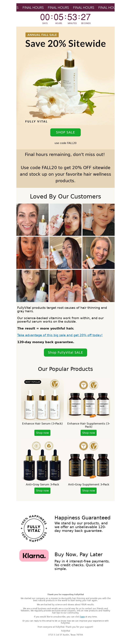Image resolution: width=131 pixels, height=644 pixels.
Task: Click the vegan badge above Enhance Hair Serum
Action: pyautogui.click(x=55, y=383)
